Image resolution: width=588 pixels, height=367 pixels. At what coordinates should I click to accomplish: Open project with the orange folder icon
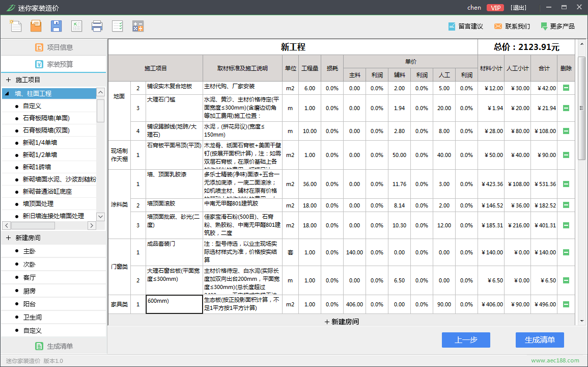pos(36,26)
